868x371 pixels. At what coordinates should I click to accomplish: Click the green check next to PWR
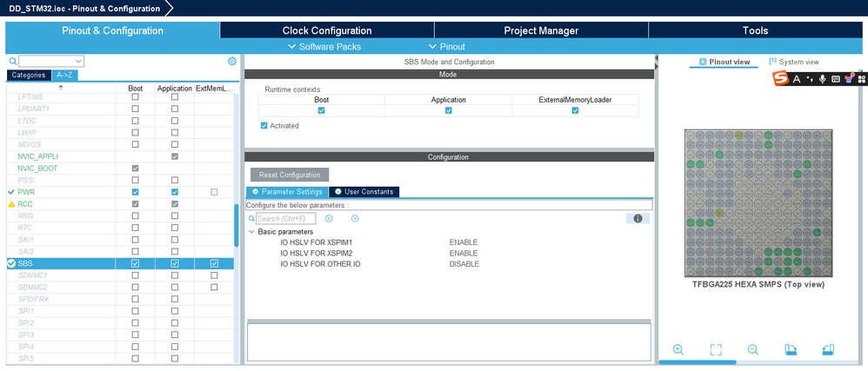[11, 192]
